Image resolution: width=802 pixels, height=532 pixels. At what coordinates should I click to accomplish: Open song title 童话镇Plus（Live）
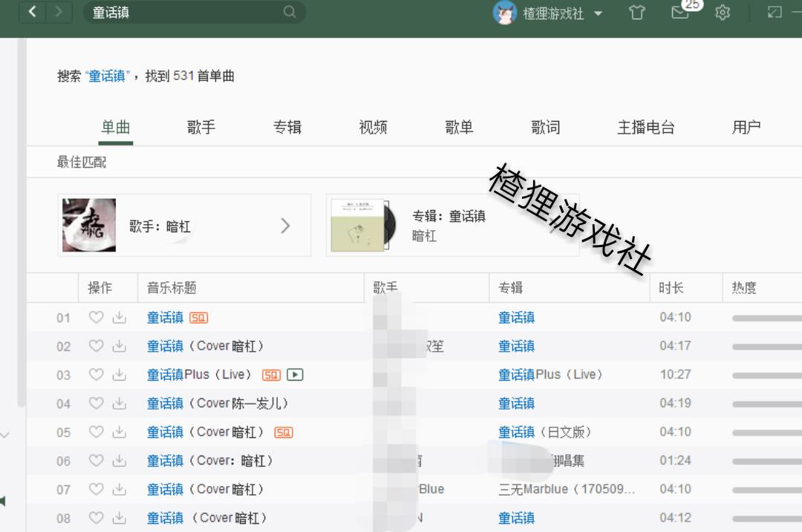click(199, 375)
